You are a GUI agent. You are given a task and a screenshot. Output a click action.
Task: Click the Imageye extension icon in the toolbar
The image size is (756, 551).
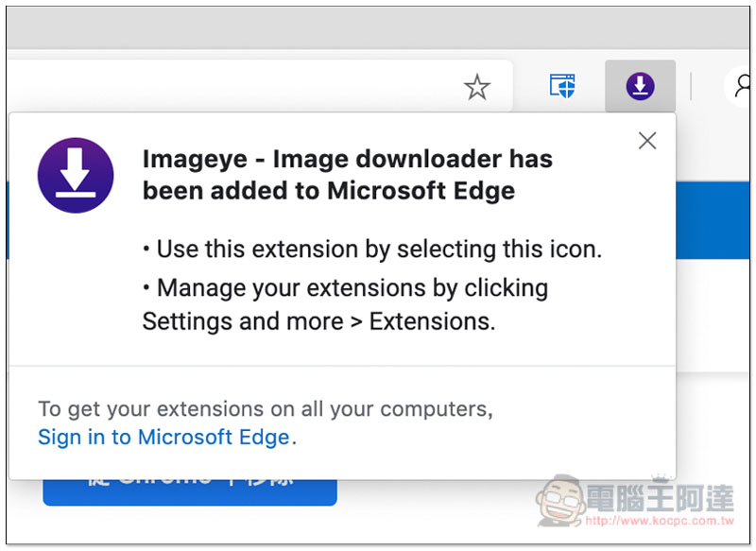click(x=640, y=87)
